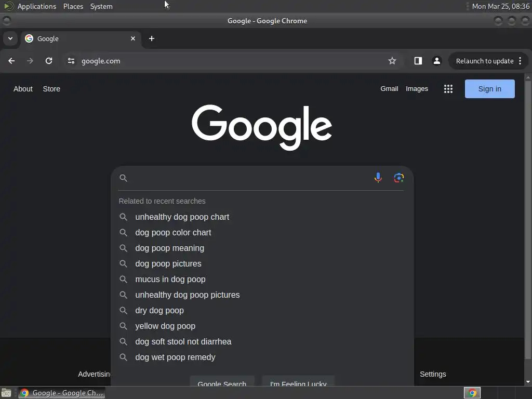The width and height of the screenshot is (532, 399).
Task: Open the Chrome profile icon
Action: click(436, 61)
